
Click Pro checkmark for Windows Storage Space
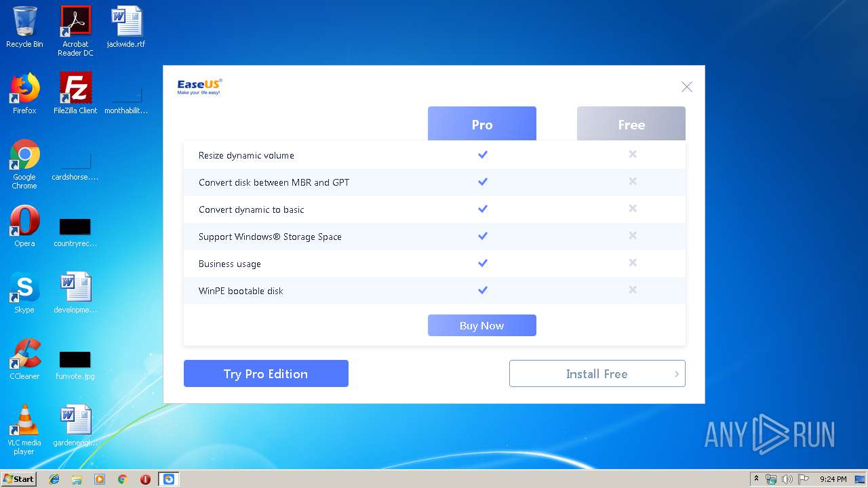tap(483, 236)
